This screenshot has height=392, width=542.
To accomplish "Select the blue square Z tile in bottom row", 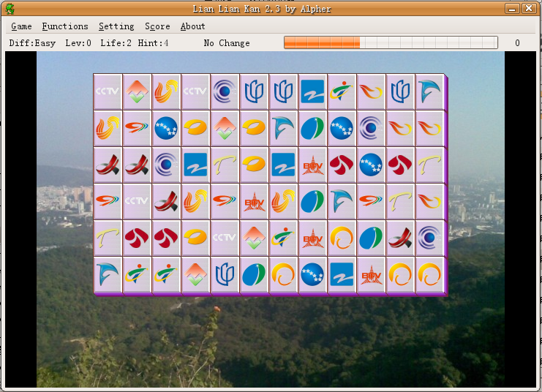I will click(342, 275).
